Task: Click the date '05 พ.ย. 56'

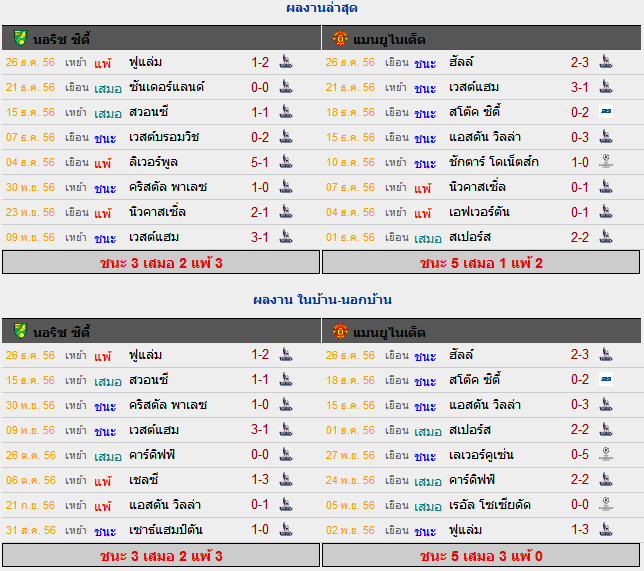Action: point(350,505)
